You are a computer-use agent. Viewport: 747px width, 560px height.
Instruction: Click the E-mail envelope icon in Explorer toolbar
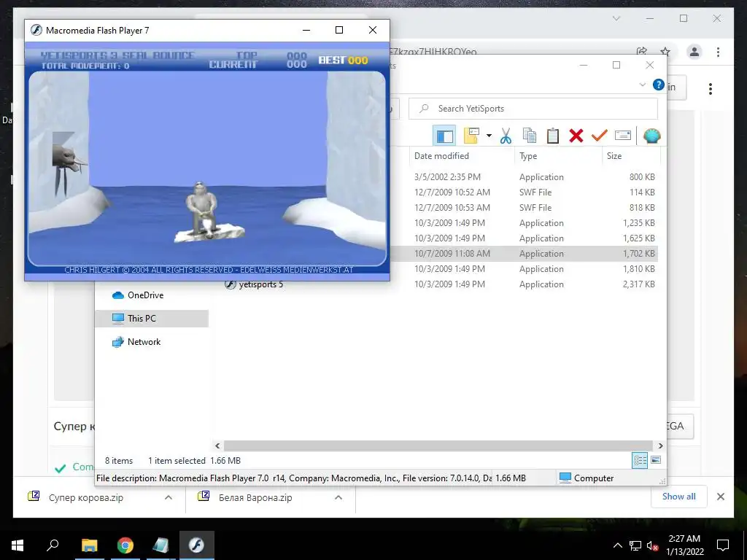tap(623, 136)
